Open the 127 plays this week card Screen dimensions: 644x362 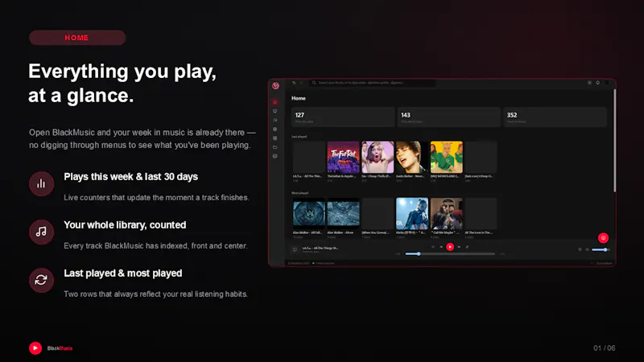coord(343,117)
